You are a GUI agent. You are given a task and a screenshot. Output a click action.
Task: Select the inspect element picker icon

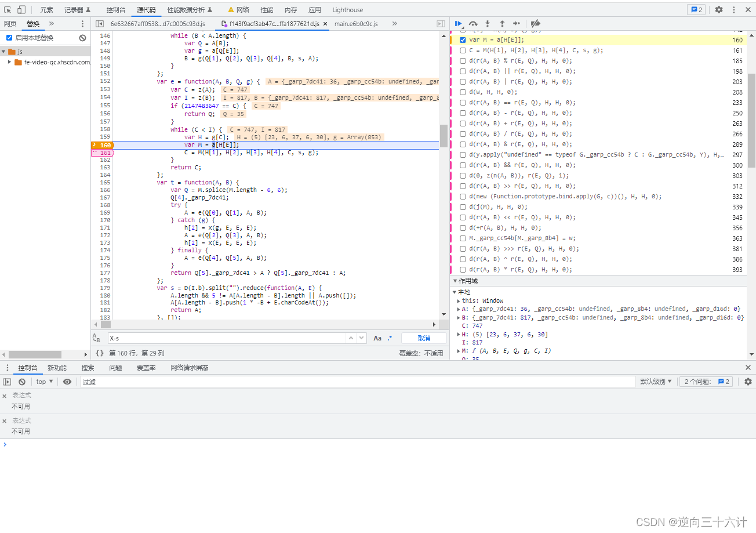click(x=8, y=10)
